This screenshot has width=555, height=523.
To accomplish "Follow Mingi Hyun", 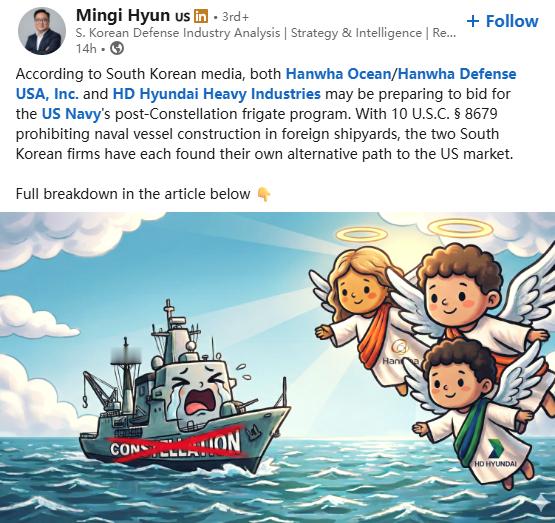I will click(x=503, y=21).
